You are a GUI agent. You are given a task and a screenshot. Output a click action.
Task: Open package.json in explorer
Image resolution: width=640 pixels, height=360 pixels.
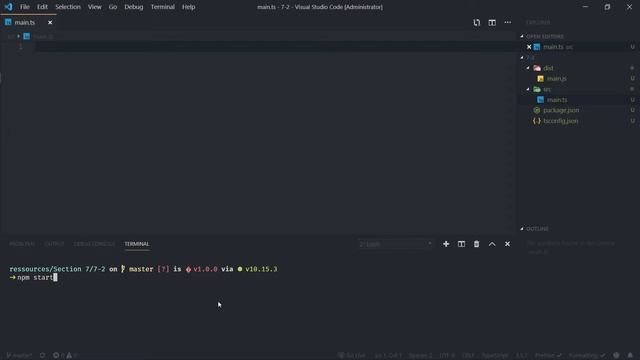561,110
